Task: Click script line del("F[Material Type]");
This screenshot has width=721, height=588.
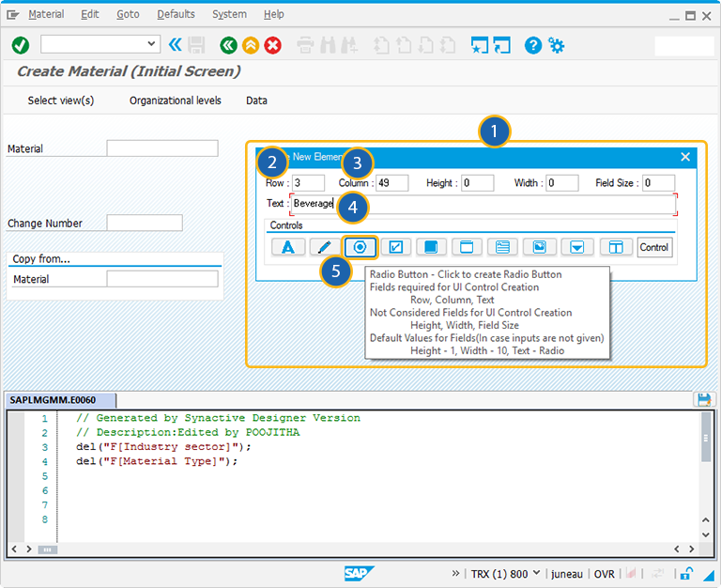Action: coord(157,461)
